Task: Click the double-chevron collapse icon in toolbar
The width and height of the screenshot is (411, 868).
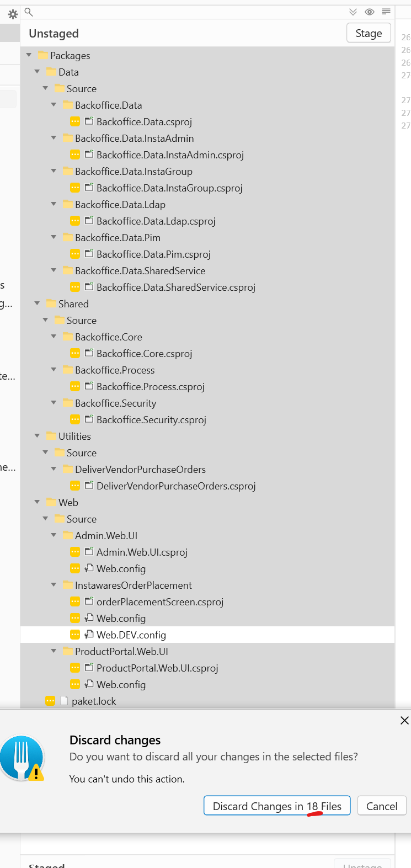Action: tap(353, 12)
